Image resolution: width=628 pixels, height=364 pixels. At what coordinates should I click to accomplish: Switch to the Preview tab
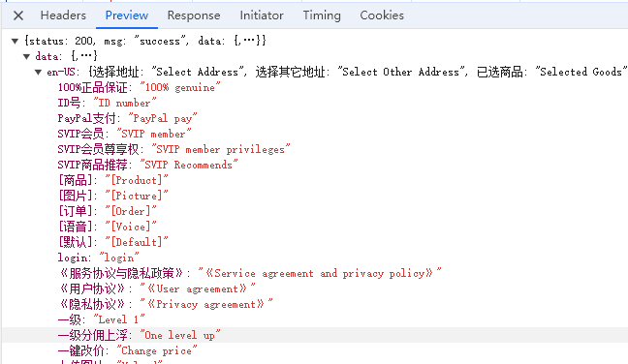coord(127,15)
